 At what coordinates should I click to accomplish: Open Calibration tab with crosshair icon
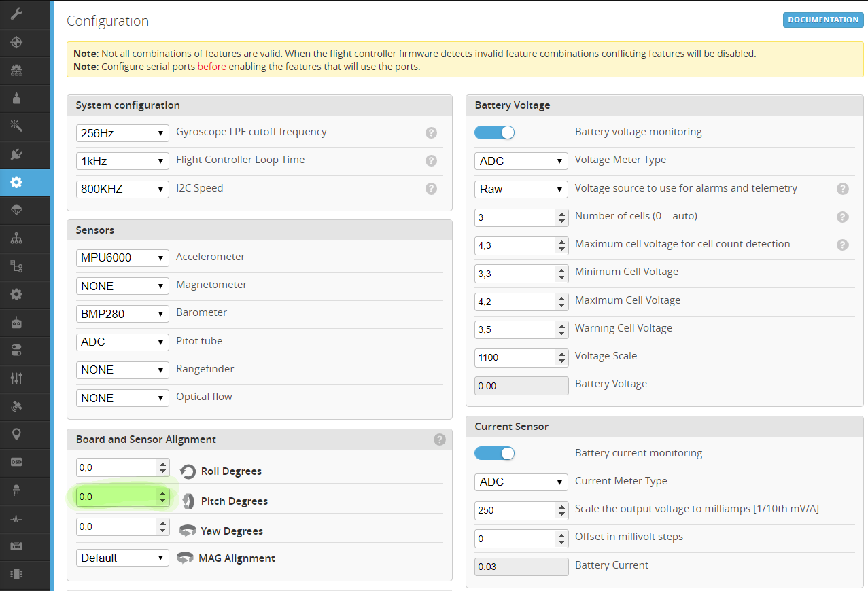click(16, 43)
